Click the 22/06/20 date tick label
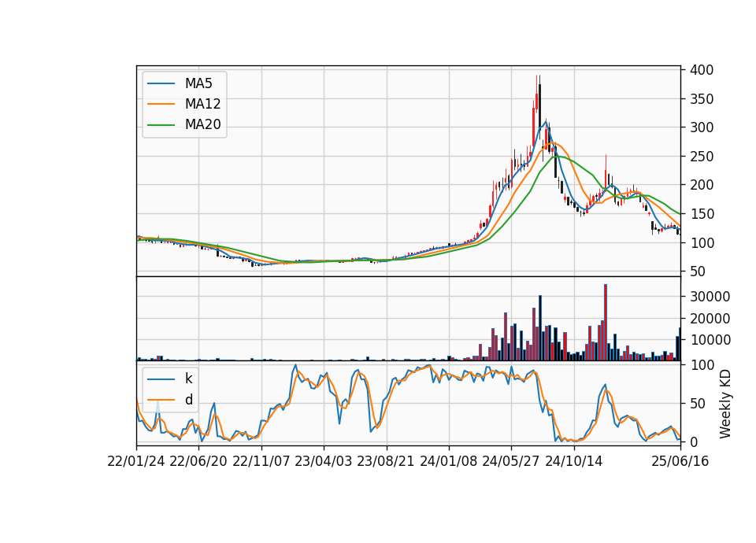The width and height of the screenshot is (756, 543). [x=198, y=462]
